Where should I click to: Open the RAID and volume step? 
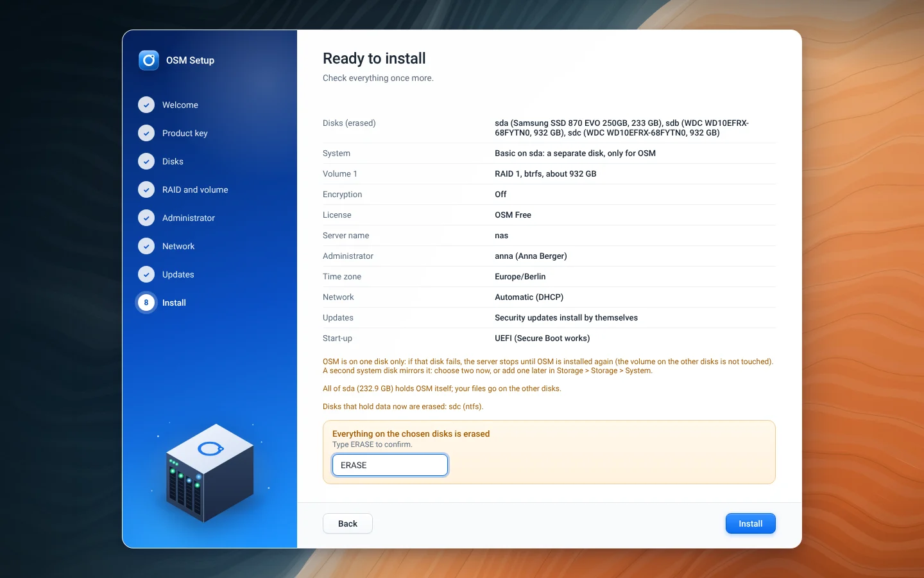195,189
